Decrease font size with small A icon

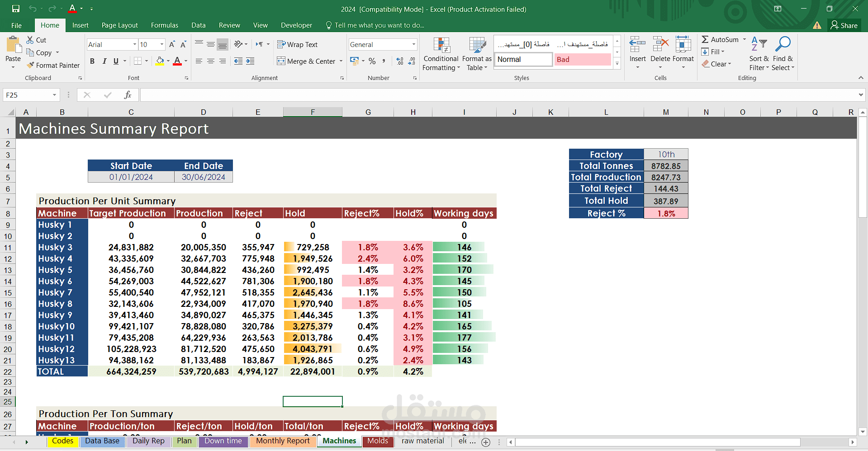pos(183,44)
